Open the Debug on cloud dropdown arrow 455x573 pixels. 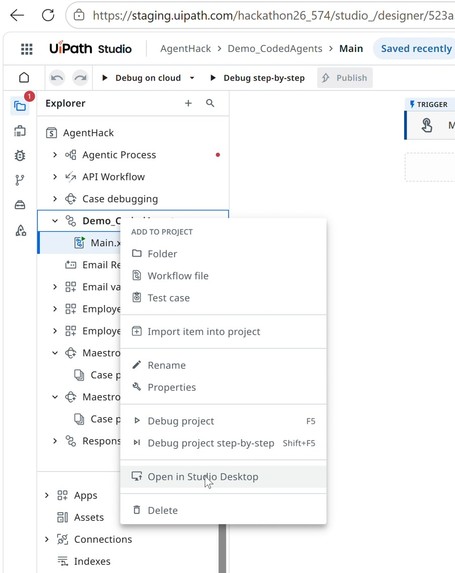[192, 78]
